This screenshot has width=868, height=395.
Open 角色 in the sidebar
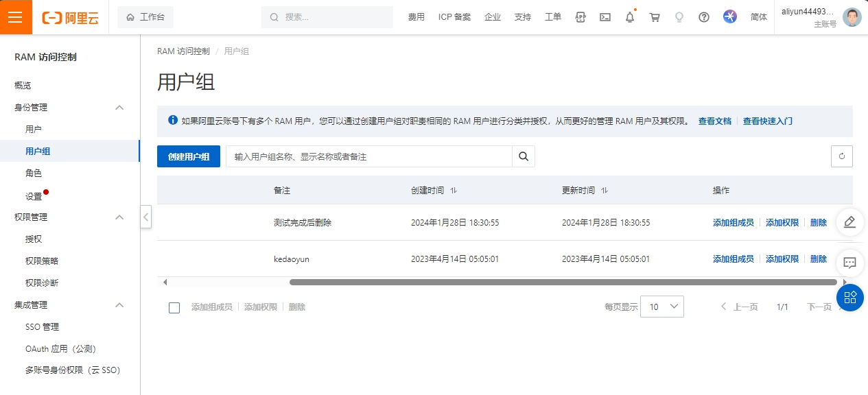[x=34, y=173]
